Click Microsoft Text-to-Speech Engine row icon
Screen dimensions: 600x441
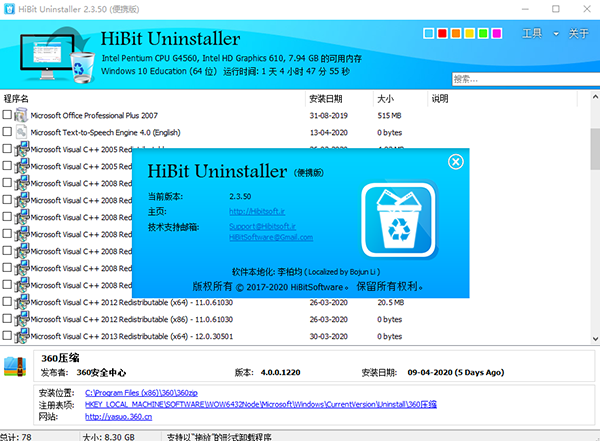[x=21, y=132]
